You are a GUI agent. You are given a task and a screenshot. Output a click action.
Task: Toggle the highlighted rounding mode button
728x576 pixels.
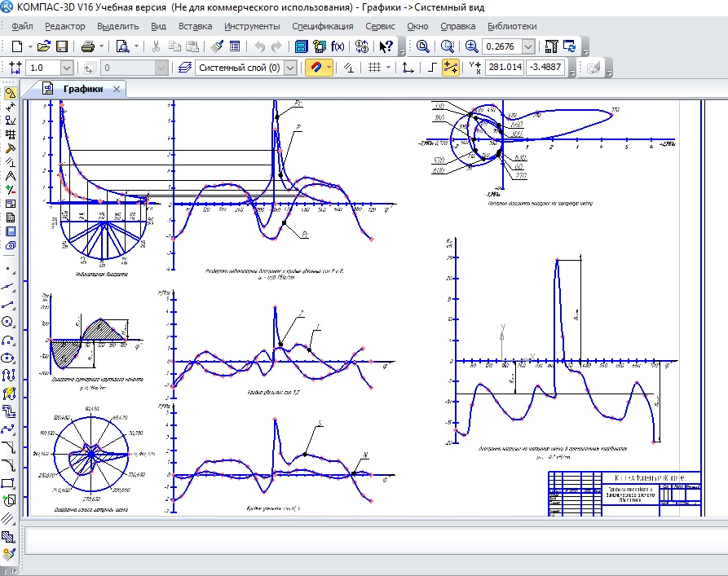pos(451,68)
